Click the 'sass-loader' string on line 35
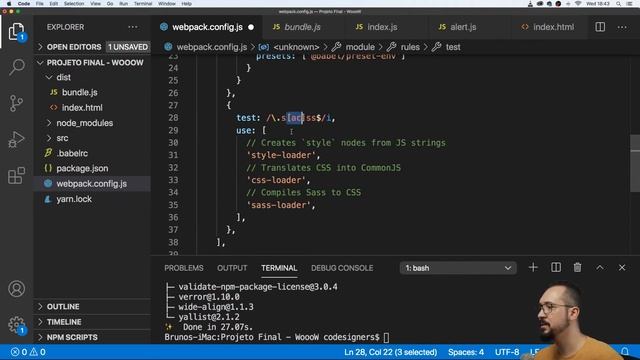 click(279, 205)
